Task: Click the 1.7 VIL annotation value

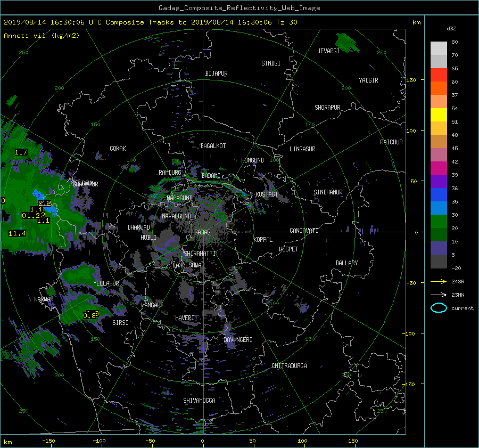Action: (x=21, y=152)
